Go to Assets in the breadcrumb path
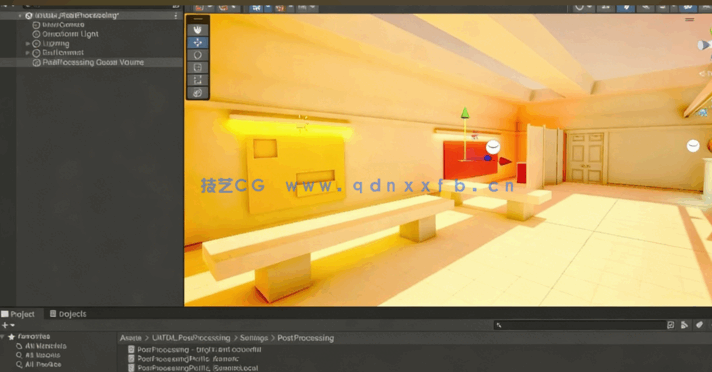 131,338
